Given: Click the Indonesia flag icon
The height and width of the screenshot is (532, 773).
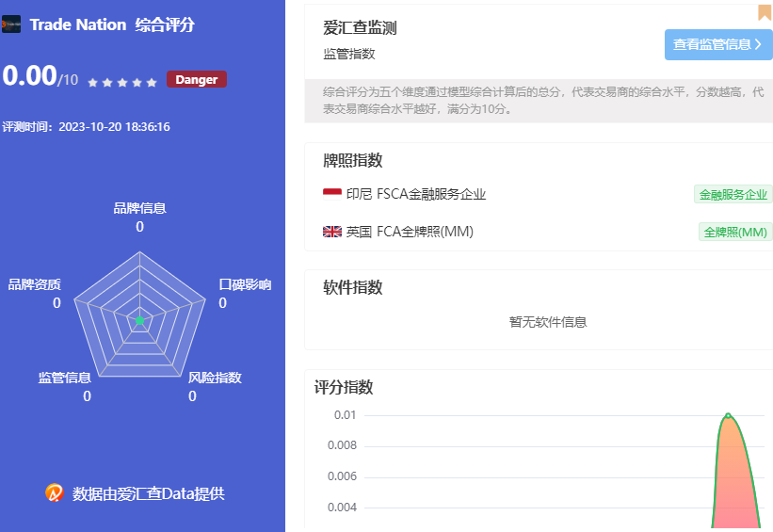Looking at the screenshot, I should point(331,194).
